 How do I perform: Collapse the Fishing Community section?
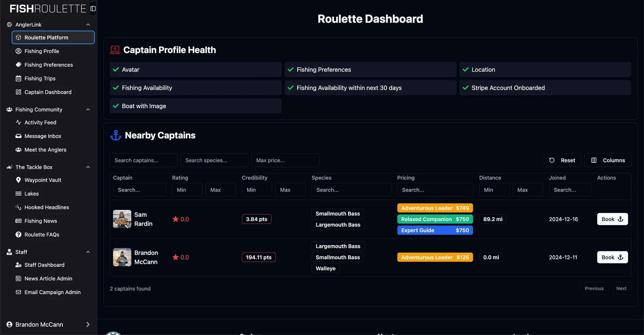(88, 110)
